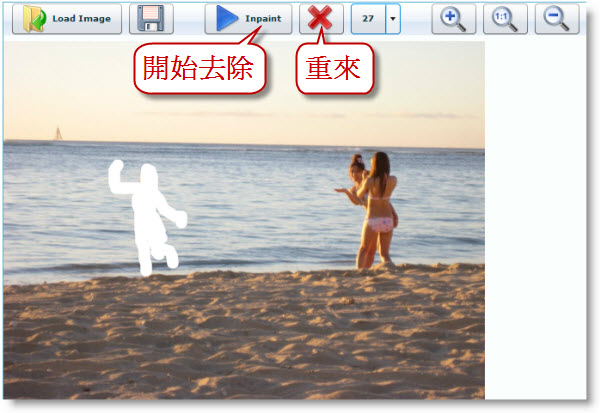Screen dimensions: 600x413
Task: Click the Load Image button
Action: point(67,19)
